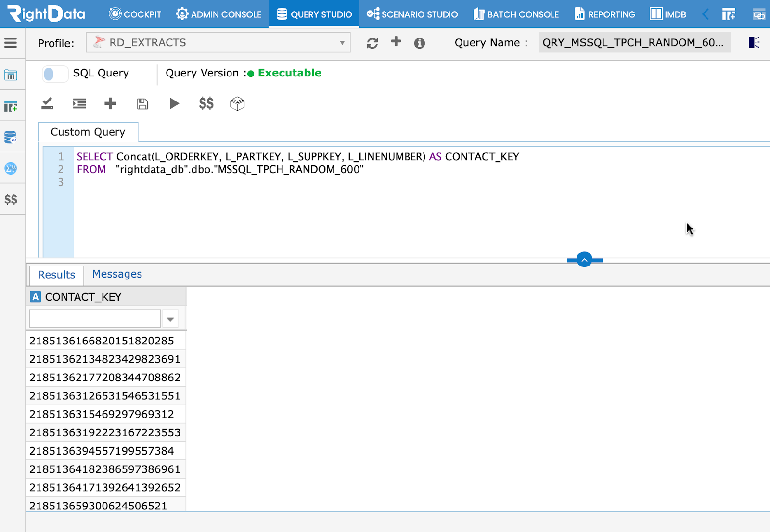Viewport: 770px width, 532px height.
Task: Open the RD_EXTRACTS profile dropdown
Action: pos(218,42)
